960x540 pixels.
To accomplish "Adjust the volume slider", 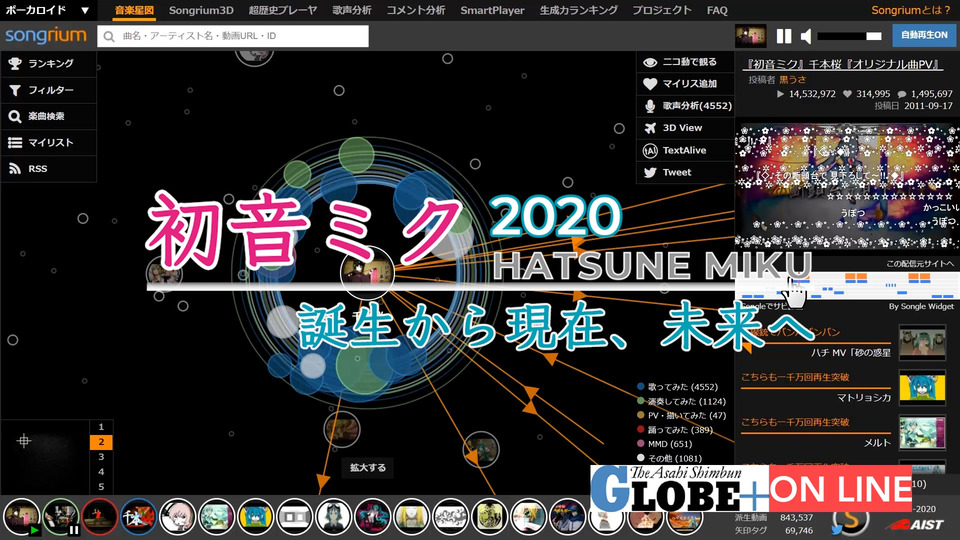I will (x=850, y=36).
